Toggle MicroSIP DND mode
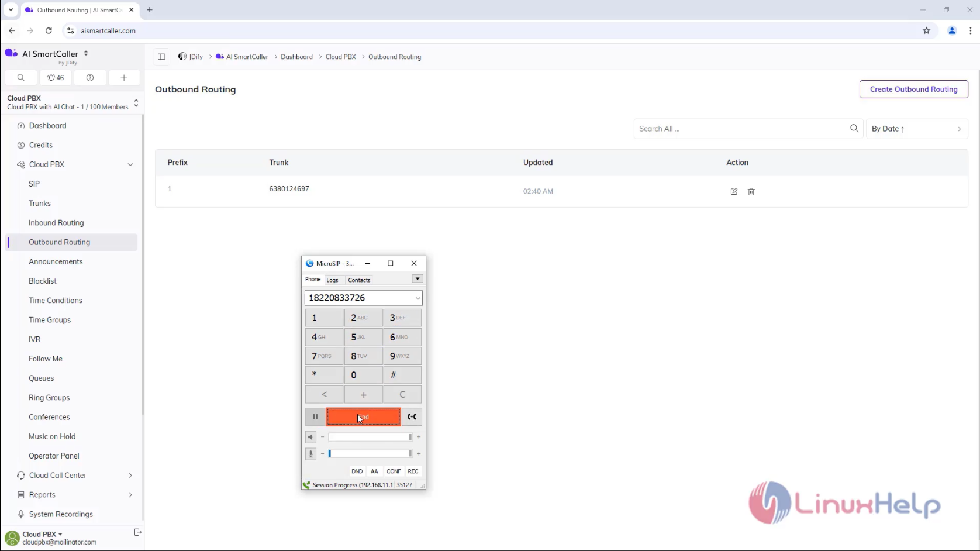Image resolution: width=980 pixels, height=551 pixels. coord(357,471)
